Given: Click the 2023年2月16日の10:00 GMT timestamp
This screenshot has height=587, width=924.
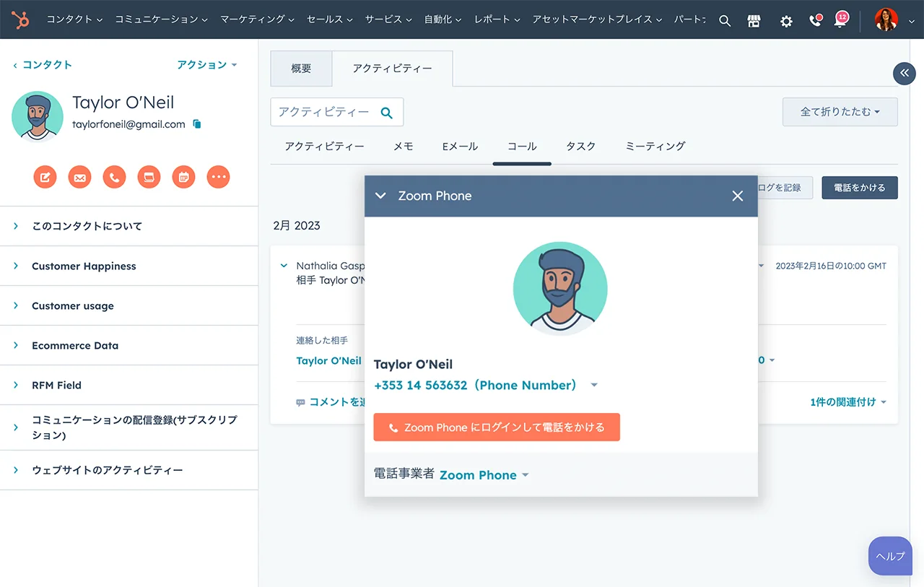Looking at the screenshot, I should pyautogui.click(x=831, y=266).
